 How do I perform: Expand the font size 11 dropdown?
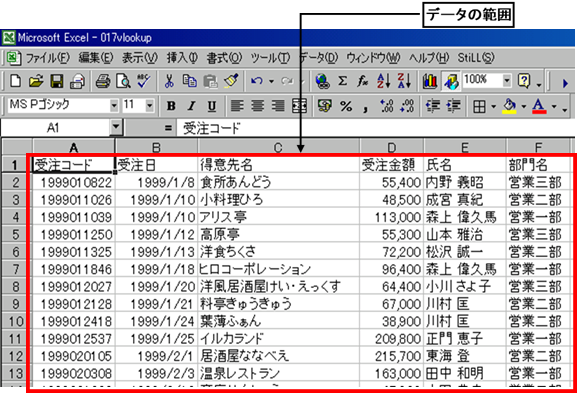pyautogui.click(x=149, y=106)
